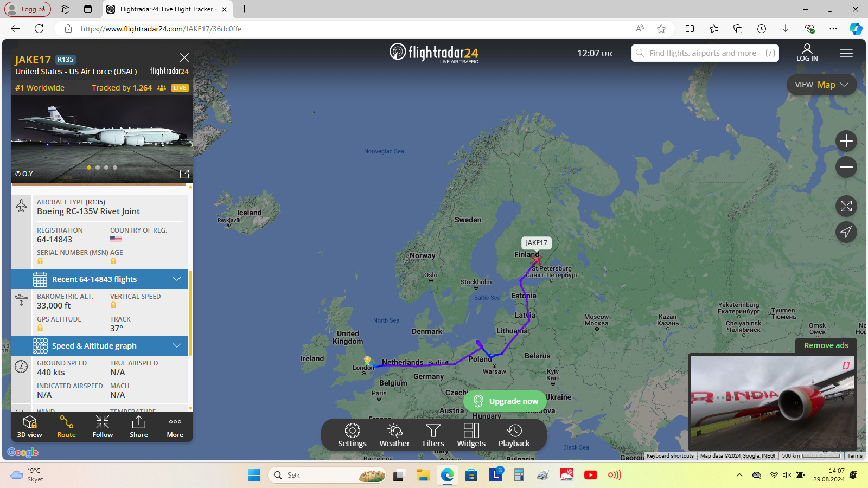
Task: Toggle fullscreen map mode
Action: pos(846,206)
